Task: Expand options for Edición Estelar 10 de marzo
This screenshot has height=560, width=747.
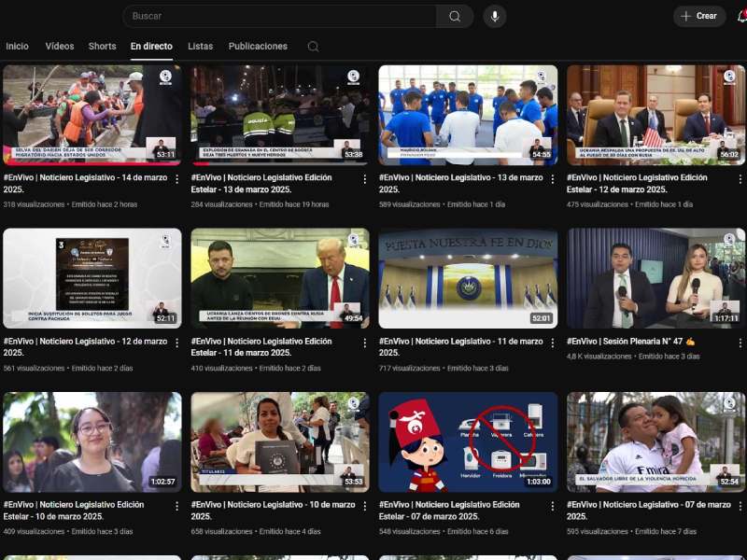Action: (176, 506)
